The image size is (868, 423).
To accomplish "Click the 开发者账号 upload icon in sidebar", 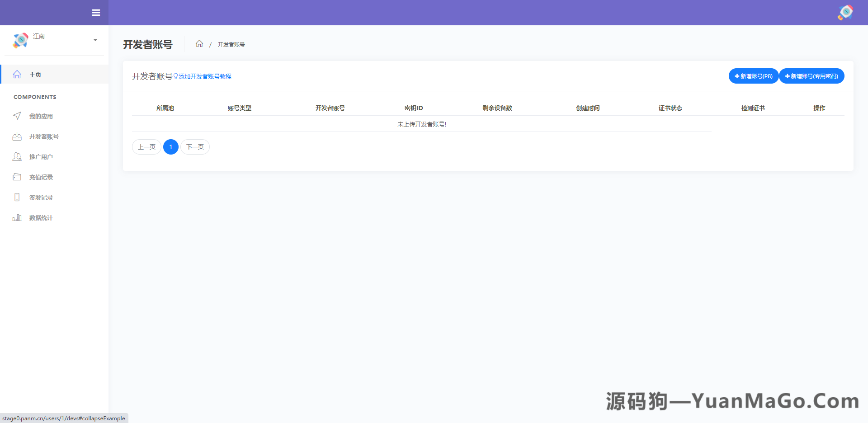I will click(17, 136).
